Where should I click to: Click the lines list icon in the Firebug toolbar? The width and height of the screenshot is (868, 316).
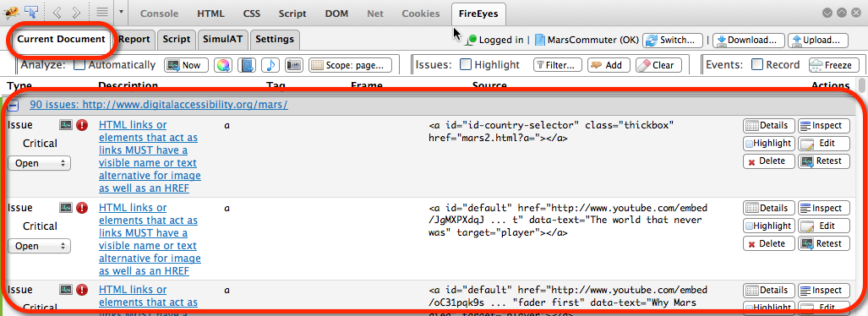pos(101,12)
